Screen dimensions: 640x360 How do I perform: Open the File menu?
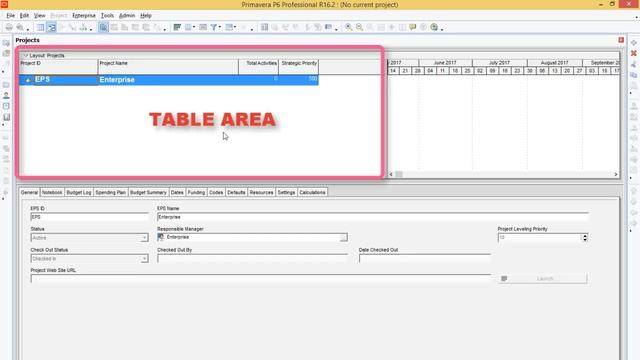coord(11,16)
